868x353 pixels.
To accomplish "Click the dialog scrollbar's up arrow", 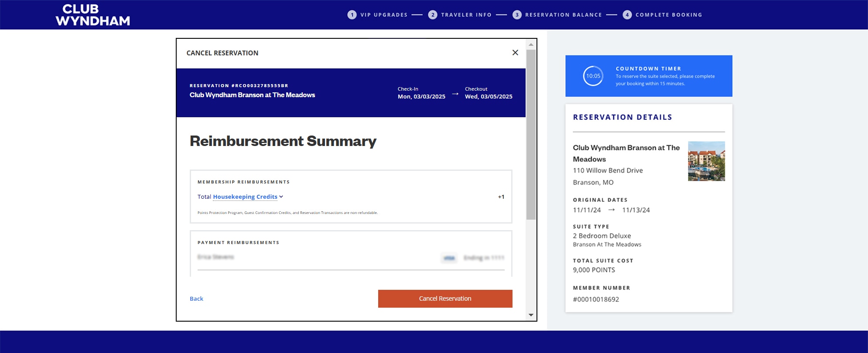I will (x=531, y=44).
